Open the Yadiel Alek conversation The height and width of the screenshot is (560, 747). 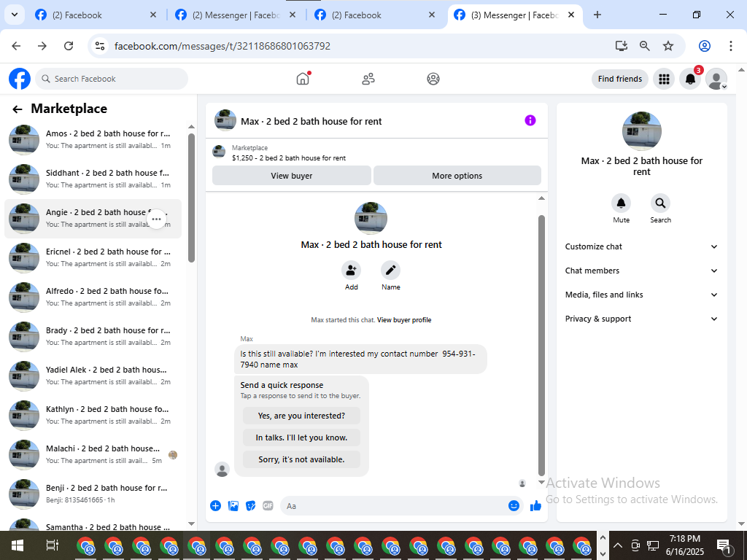coord(93,376)
